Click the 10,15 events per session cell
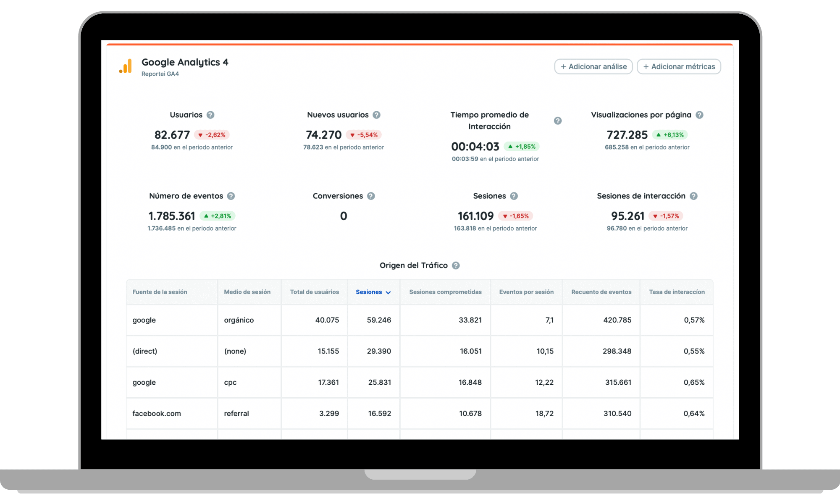 pyautogui.click(x=527, y=351)
